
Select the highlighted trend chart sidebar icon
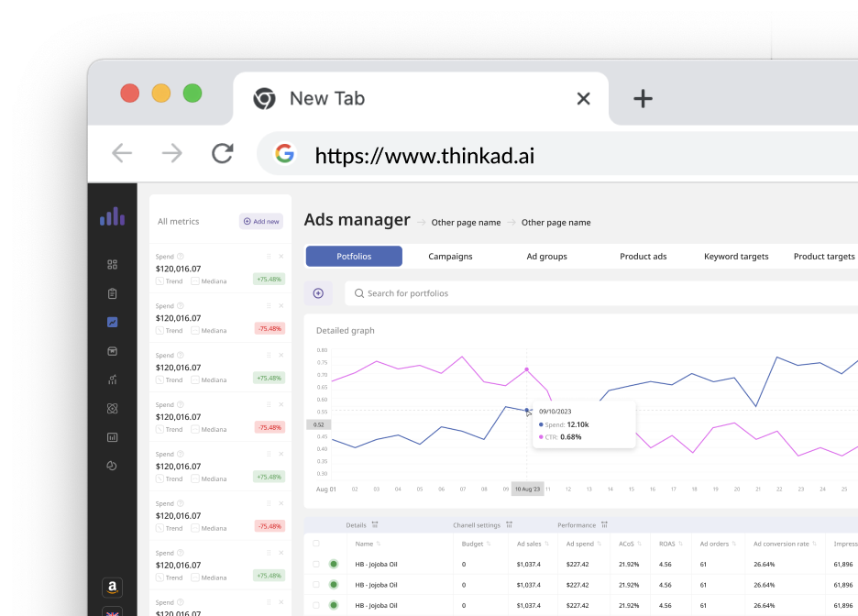pos(112,323)
